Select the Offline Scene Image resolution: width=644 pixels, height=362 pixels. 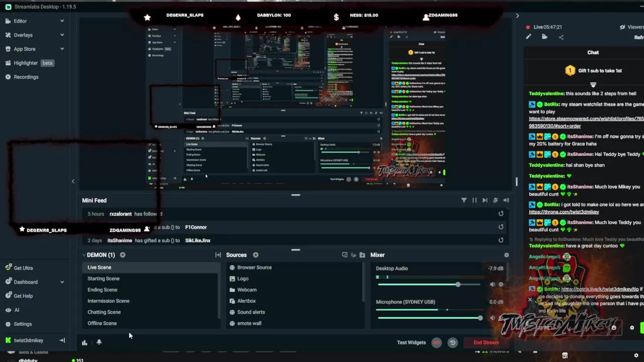click(151, 323)
